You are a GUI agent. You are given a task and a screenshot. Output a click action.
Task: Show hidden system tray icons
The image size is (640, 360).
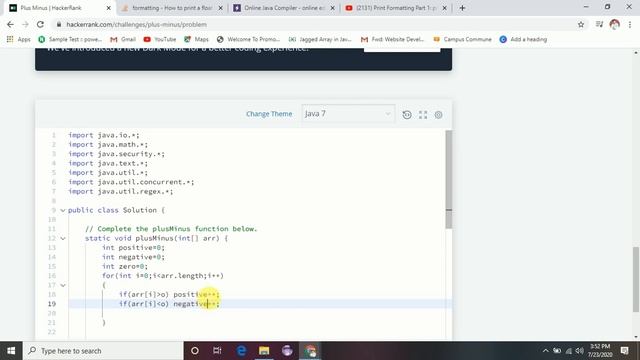tap(545, 351)
